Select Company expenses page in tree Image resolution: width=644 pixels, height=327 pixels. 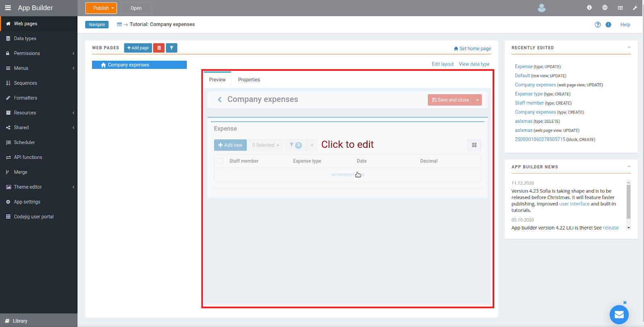pos(139,65)
